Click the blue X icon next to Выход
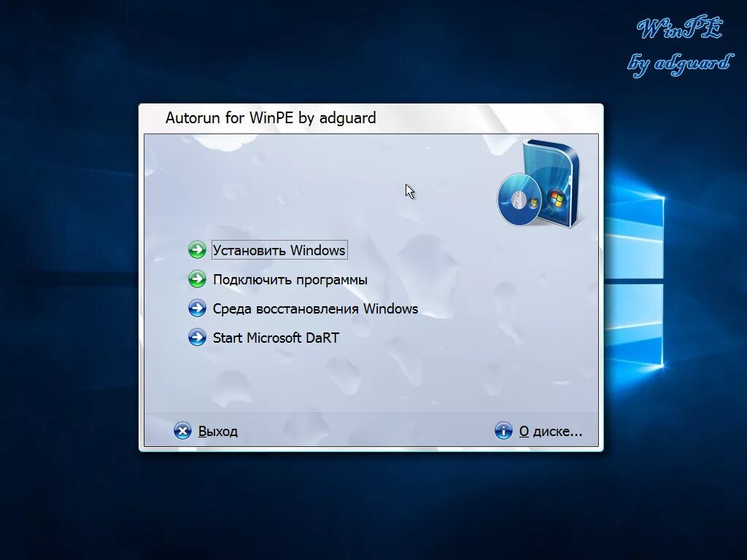 (x=182, y=431)
